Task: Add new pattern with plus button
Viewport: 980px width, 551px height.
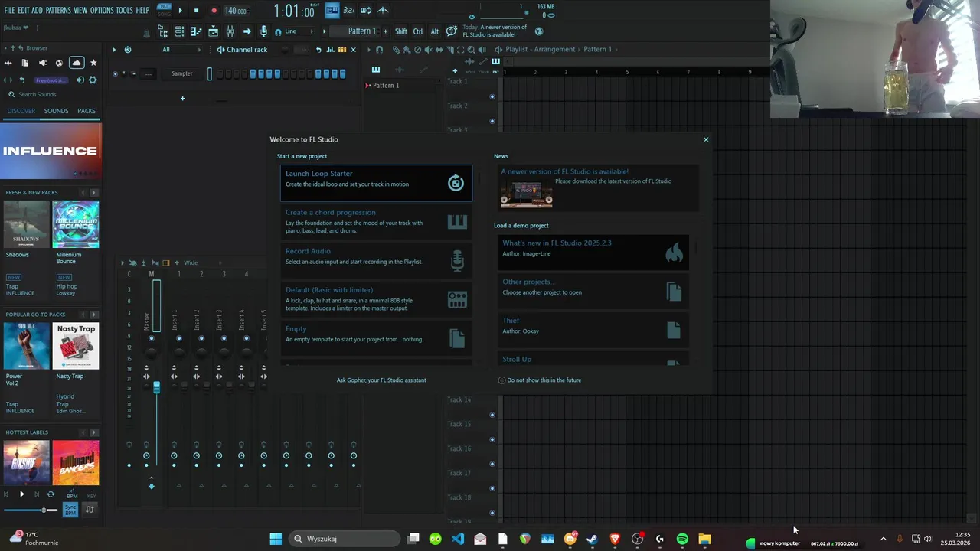Action: pos(385,31)
